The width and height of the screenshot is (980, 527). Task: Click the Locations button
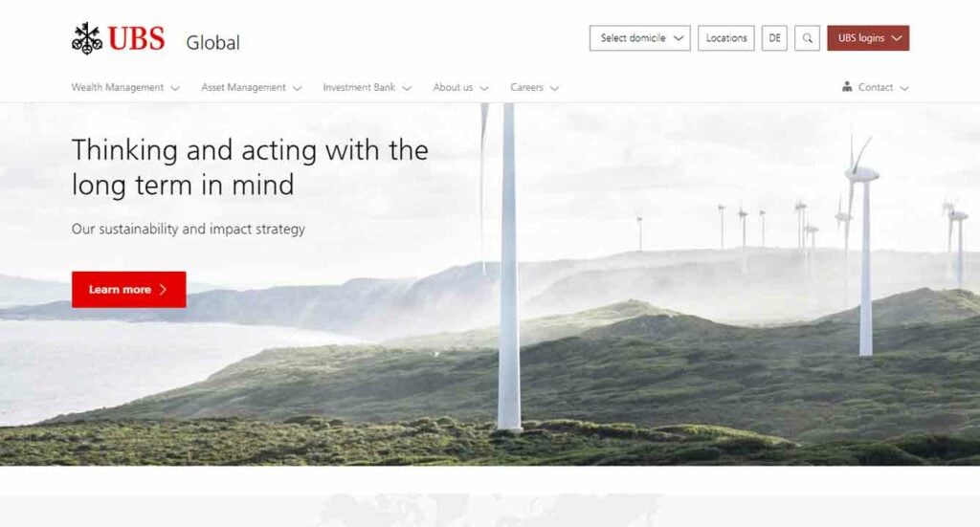pyautogui.click(x=726, y=38)
